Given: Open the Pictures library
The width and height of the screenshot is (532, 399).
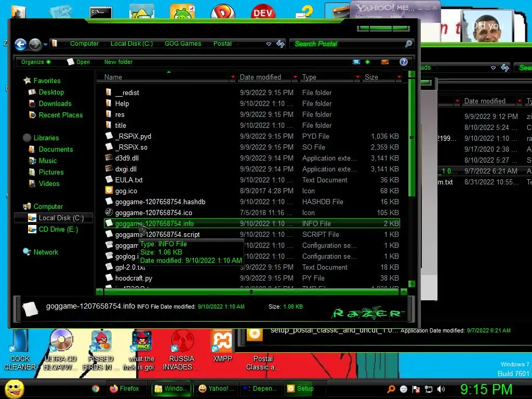Looking at the screenshot, I should tap(51, 172).
